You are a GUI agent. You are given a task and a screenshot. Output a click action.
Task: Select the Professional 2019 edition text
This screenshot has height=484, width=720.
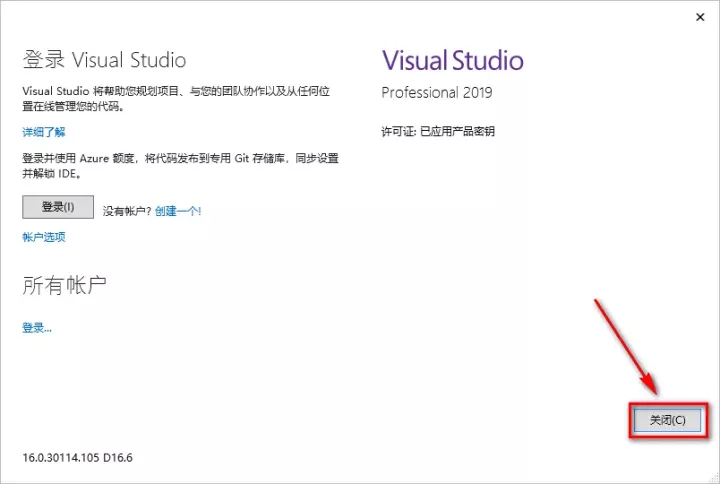click(x=436, y=92)
